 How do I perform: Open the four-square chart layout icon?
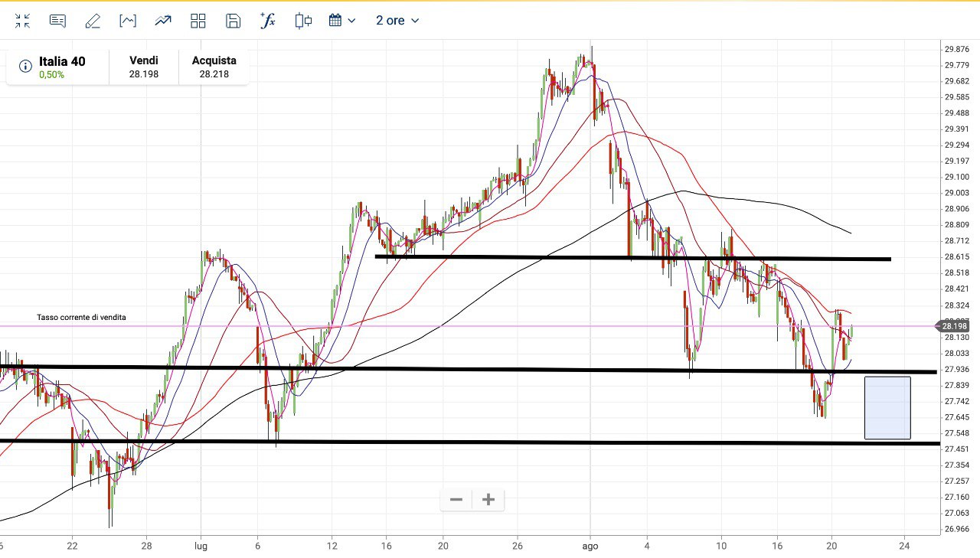pyautogui.click(x=198, y=21)
